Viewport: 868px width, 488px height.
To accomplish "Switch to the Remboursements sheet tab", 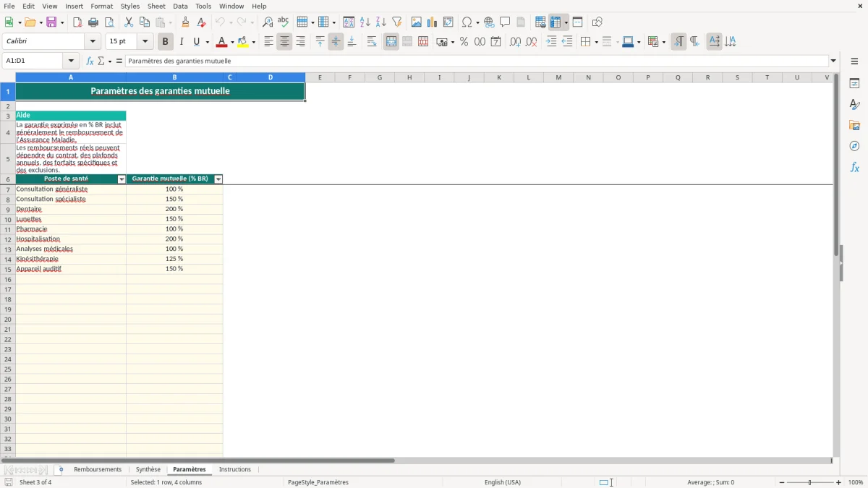I will click(x=98, y=470).
